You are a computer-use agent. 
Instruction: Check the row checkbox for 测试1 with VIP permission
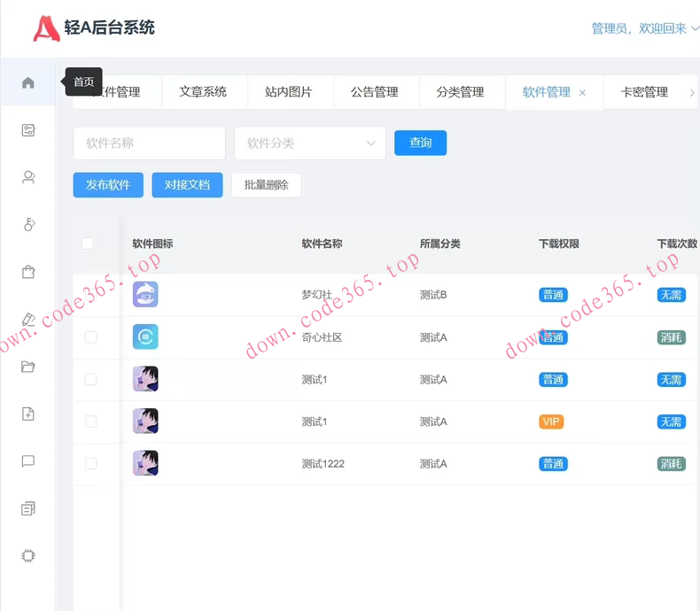(90, 422)
